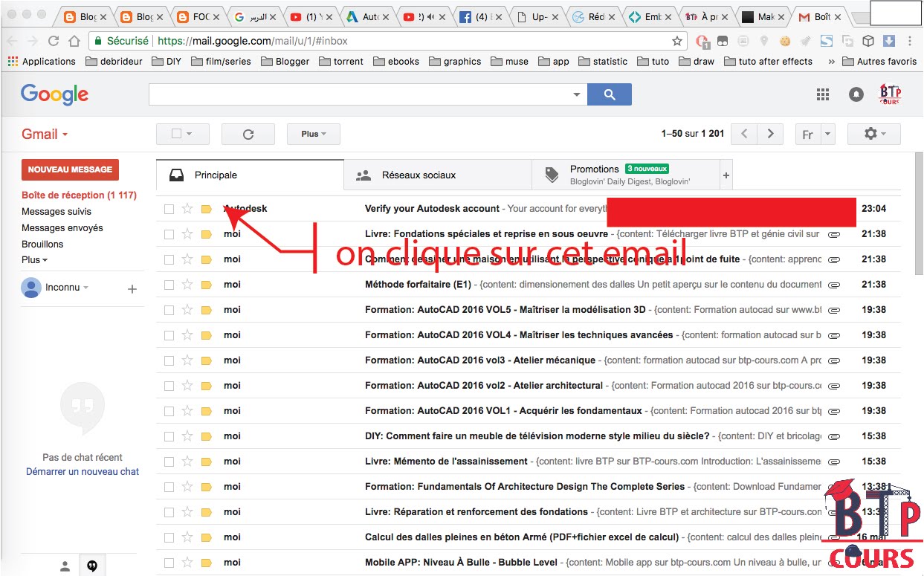Click the Chrome address bar URL
Viewport: 924px width, 576px height.
(252, 42)
